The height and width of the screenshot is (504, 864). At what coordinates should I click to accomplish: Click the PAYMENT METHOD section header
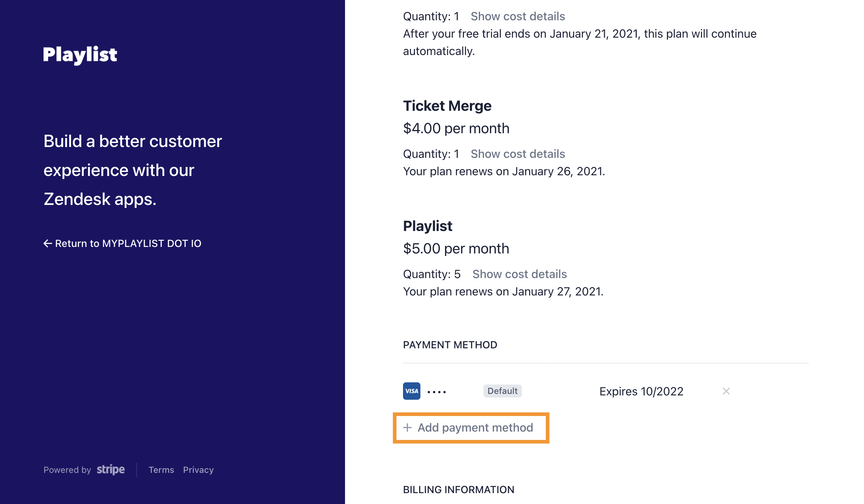[450, 345]
